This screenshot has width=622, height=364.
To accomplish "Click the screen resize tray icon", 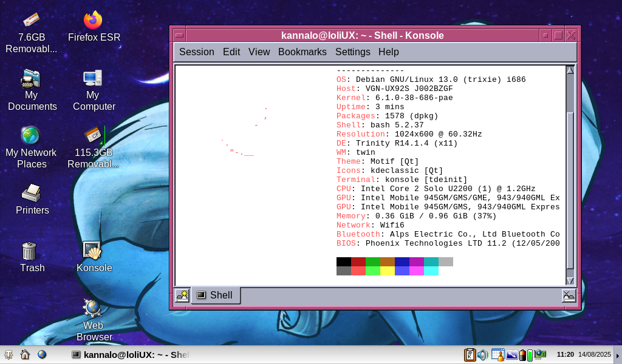I will point(511,355).
